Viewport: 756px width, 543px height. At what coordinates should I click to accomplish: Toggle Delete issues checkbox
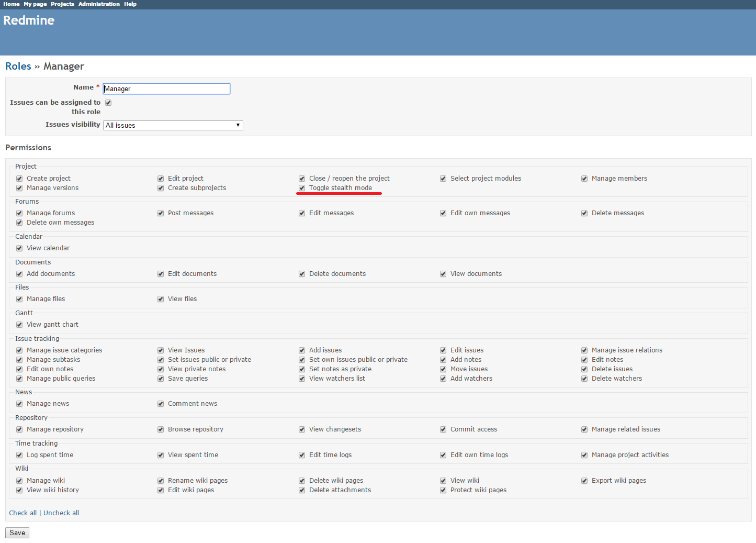pos(584,369)
